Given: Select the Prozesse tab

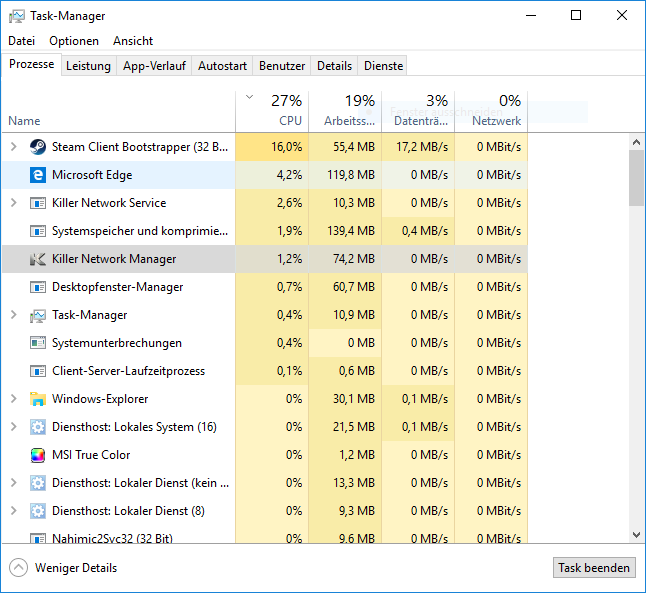Looking at the screenshot, I should (x=31, y=64).
